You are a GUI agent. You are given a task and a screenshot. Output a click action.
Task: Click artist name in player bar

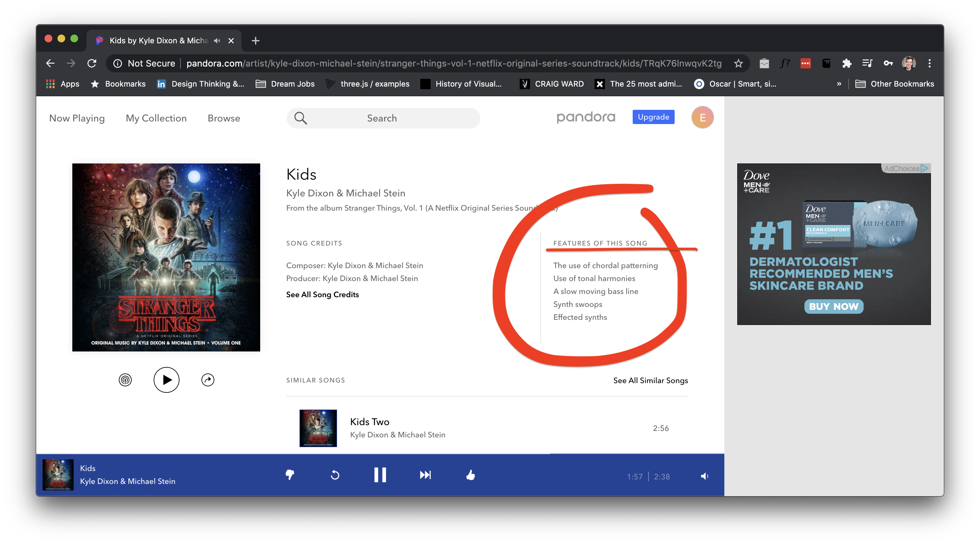(x=128, y=481)
